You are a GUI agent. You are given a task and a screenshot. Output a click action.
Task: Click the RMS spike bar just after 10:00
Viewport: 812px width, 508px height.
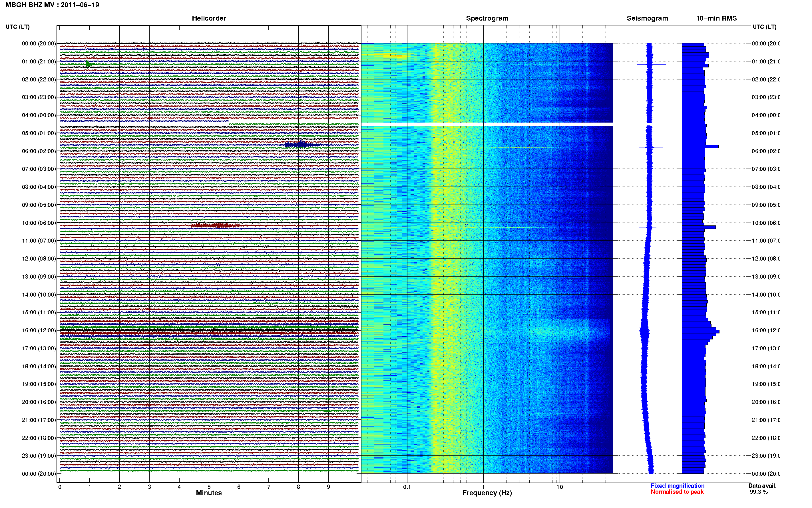[699, 227]
